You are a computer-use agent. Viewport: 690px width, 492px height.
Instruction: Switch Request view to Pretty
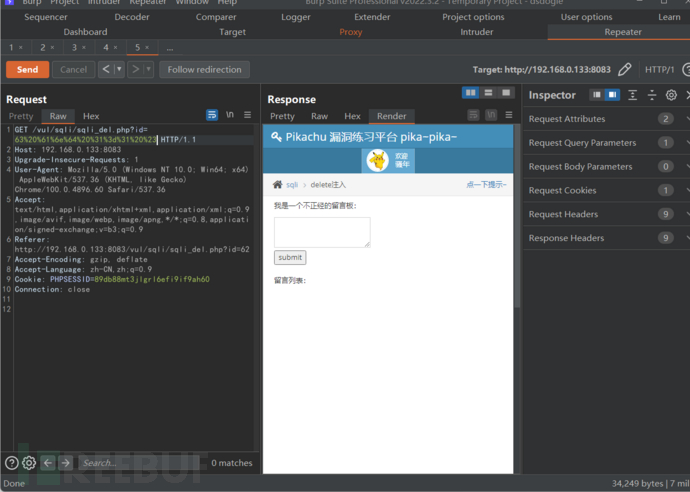point(21,116)
